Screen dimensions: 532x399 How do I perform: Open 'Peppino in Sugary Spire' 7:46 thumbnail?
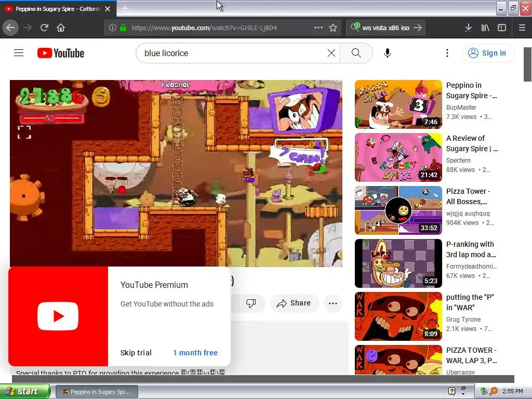[x=398, y=104]
